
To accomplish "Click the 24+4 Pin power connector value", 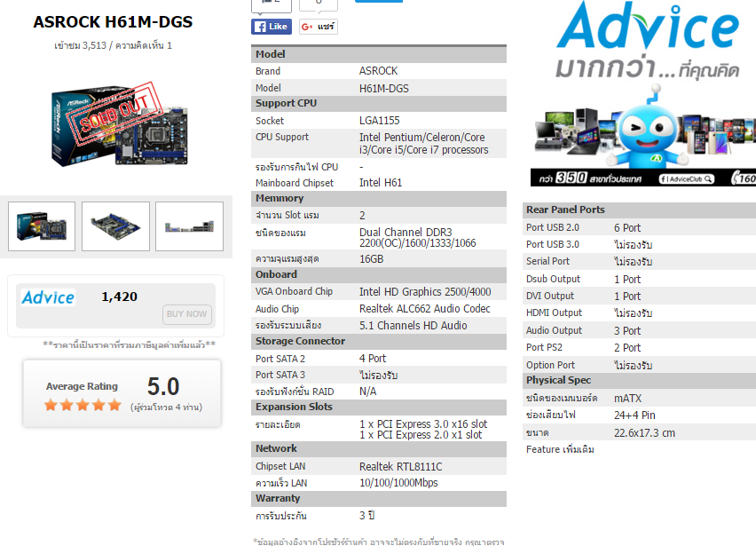I will tap(634, 415).
